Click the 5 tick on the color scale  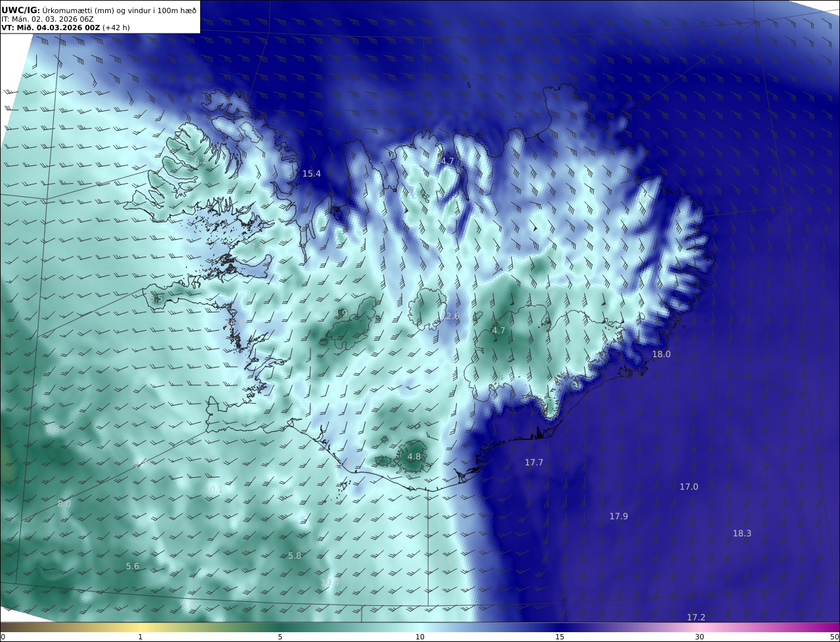[280, 637]
